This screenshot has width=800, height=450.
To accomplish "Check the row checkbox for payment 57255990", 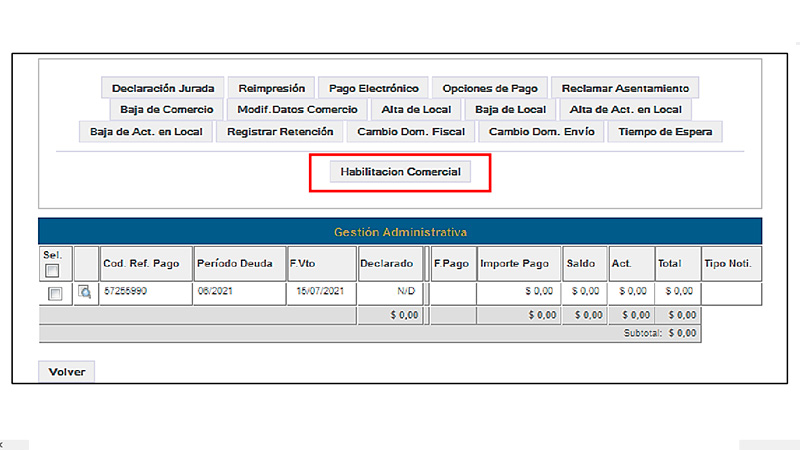I will (x=55, y=293).
